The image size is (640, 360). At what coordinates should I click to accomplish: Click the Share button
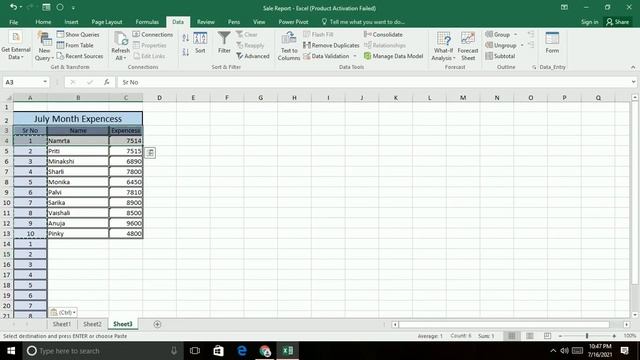tap(618, 22)
